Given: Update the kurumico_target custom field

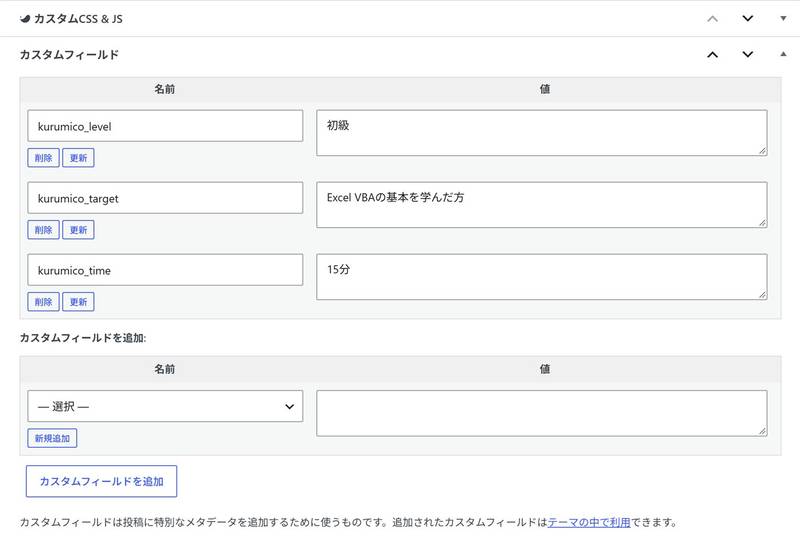Looking at the screenshot, I should pyautogui.click(x=78, y=230).
